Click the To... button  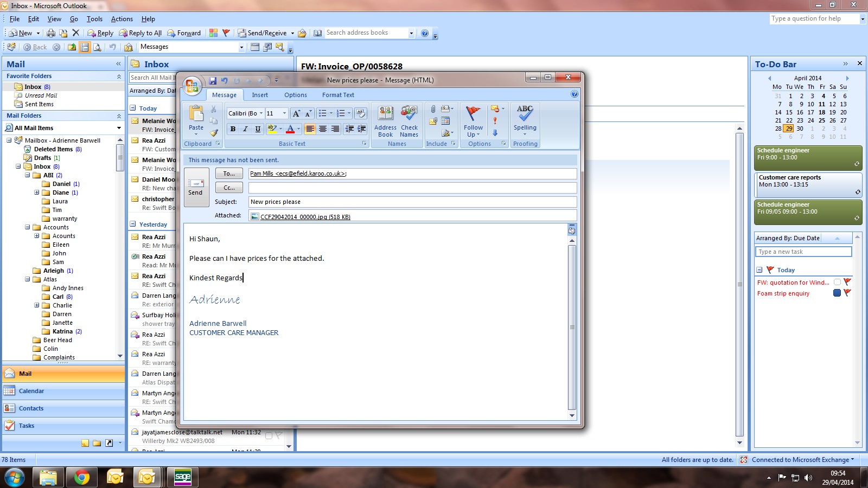point(229,174)
